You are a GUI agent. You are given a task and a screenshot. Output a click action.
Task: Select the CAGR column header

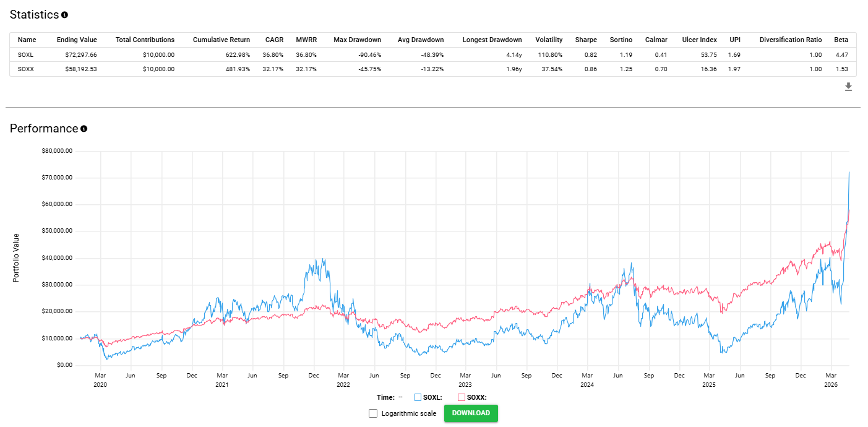point(274,40)
